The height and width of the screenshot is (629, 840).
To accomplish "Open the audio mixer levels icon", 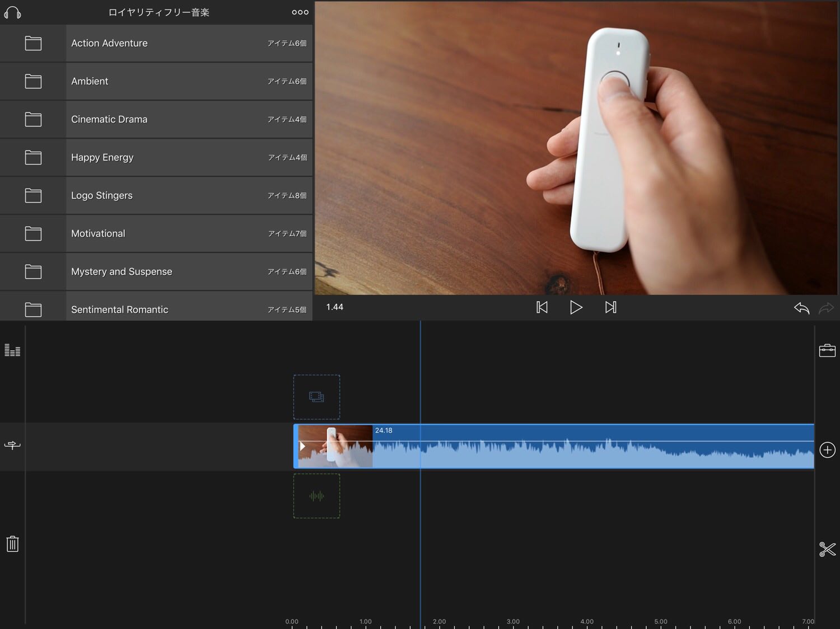I will pyautogui.click(x=12, y=350).
